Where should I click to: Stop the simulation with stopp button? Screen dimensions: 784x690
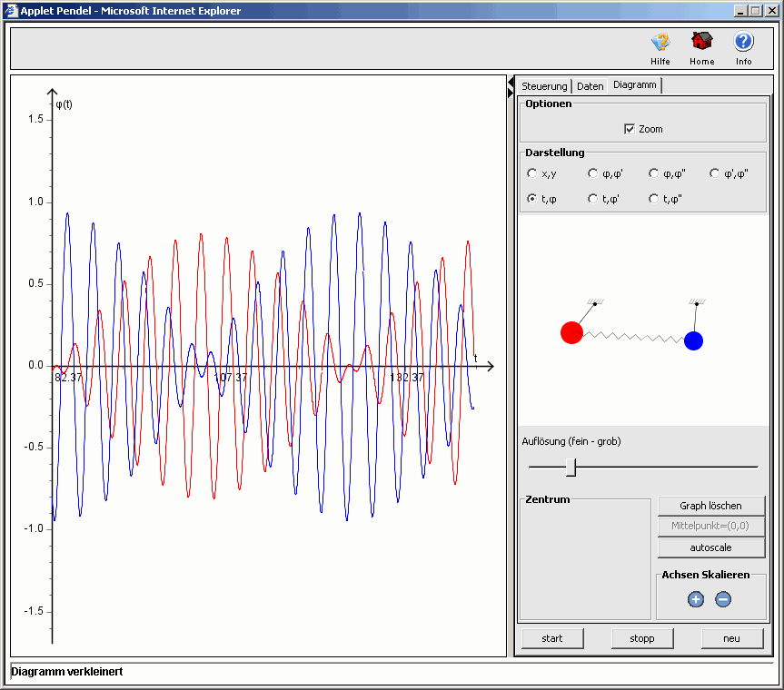coord(642,638)
